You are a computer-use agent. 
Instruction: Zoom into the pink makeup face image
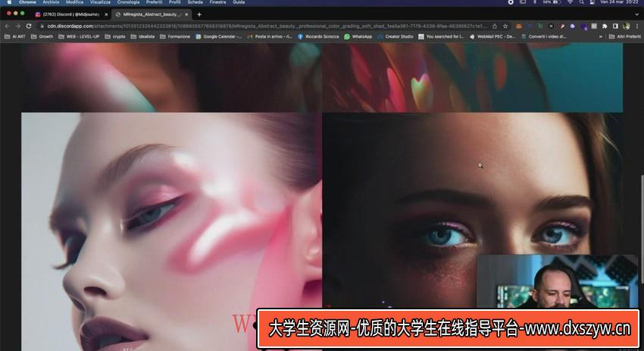pyautogui.click(x=171, y=231)
